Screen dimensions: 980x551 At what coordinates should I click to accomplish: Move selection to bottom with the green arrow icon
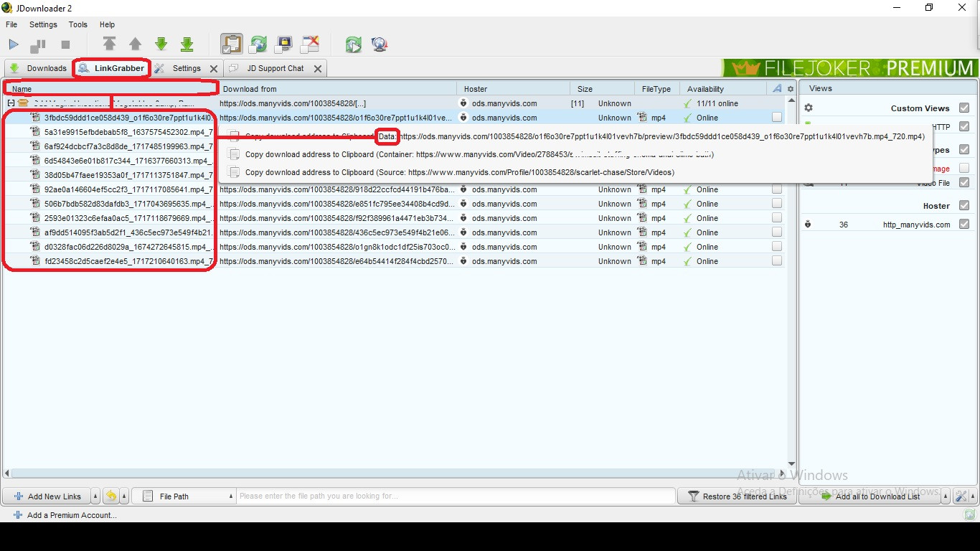click(x=187, y=44)
